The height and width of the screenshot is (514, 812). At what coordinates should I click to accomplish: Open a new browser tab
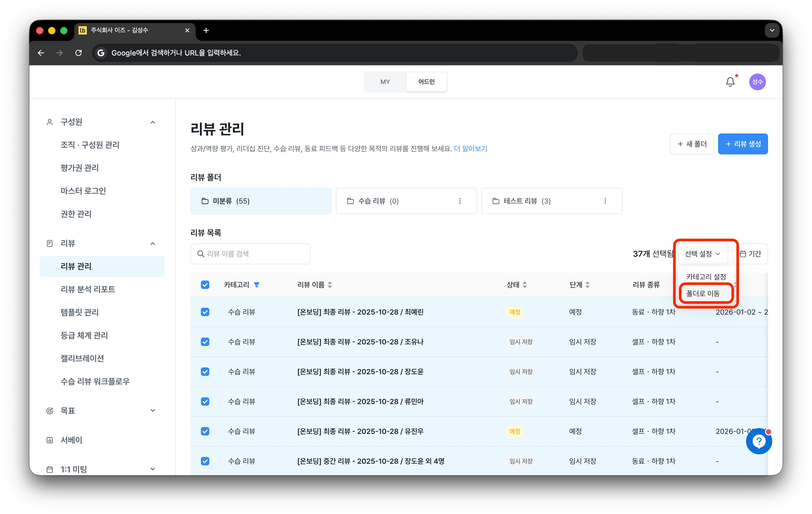coord(206,30)
